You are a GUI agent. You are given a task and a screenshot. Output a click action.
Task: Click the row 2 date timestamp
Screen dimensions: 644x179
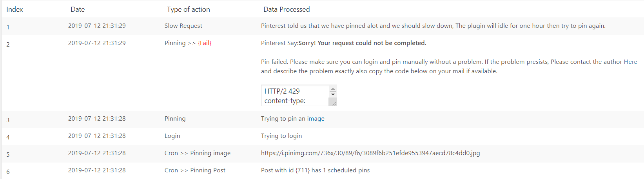coord(97,43)
